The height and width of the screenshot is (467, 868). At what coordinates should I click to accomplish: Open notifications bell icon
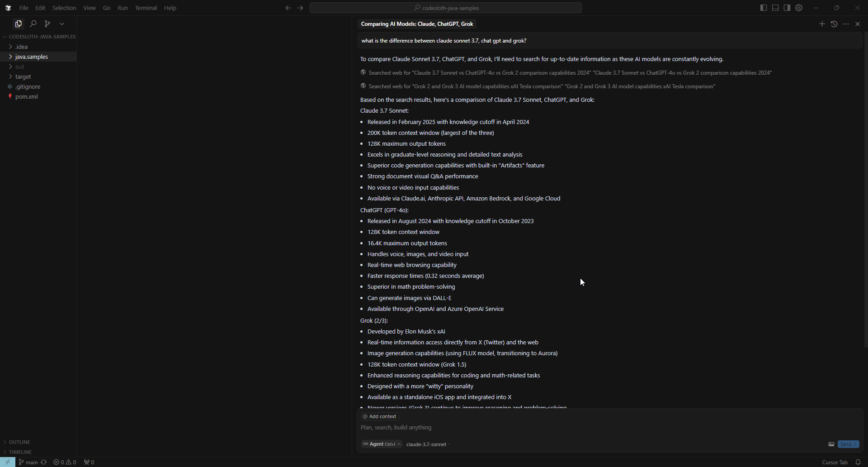click(858, 462)
